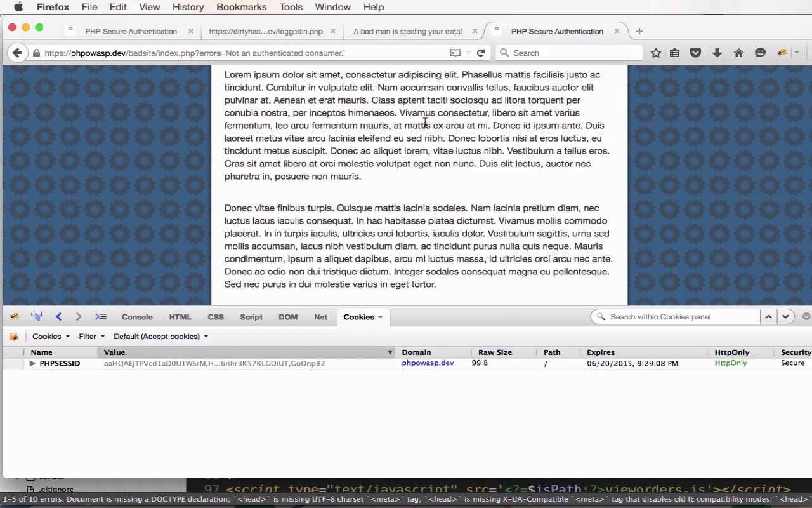Toggle reader view icon in address bar

455,53
